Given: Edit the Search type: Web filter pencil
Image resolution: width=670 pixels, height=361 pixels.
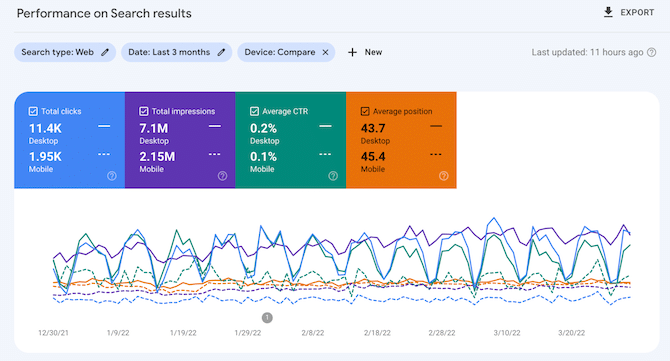Looking at the screenshot, I should click(105, 52).
